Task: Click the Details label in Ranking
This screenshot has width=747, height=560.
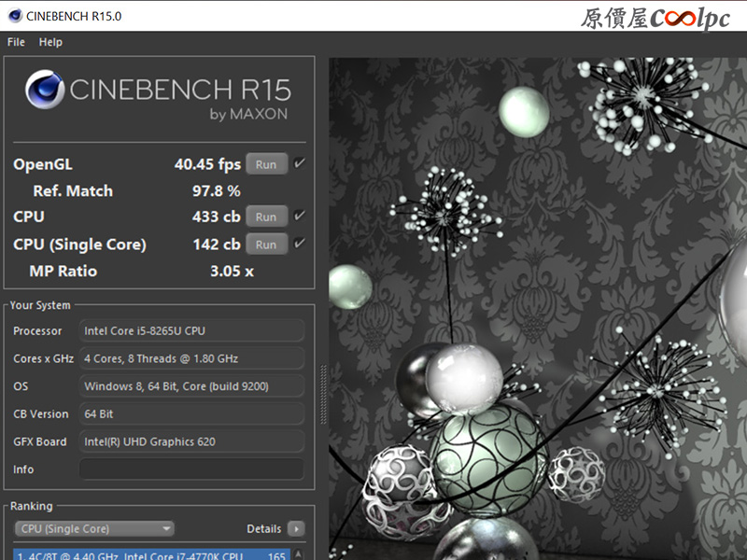Action: [x=264, y=528]
